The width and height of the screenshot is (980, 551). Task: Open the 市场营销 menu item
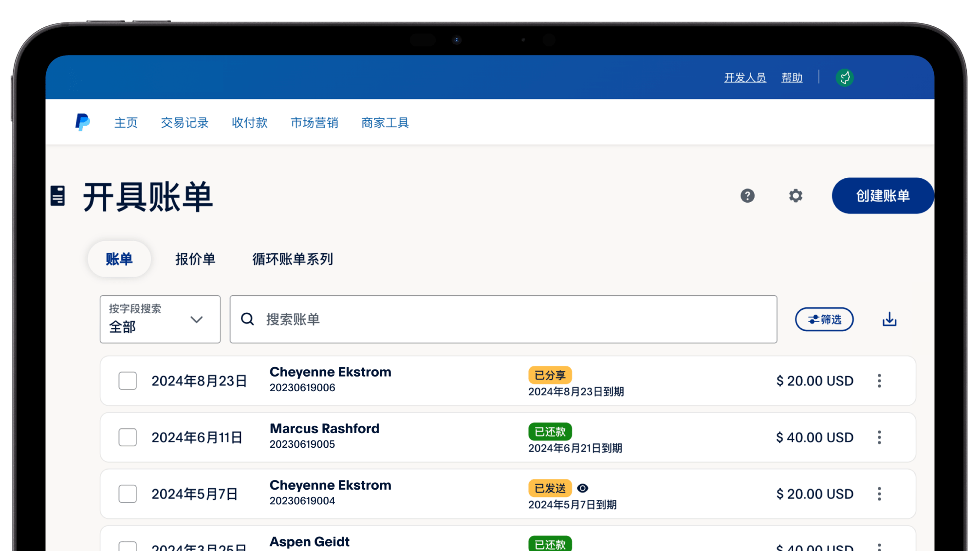click(x=314, y=123)
